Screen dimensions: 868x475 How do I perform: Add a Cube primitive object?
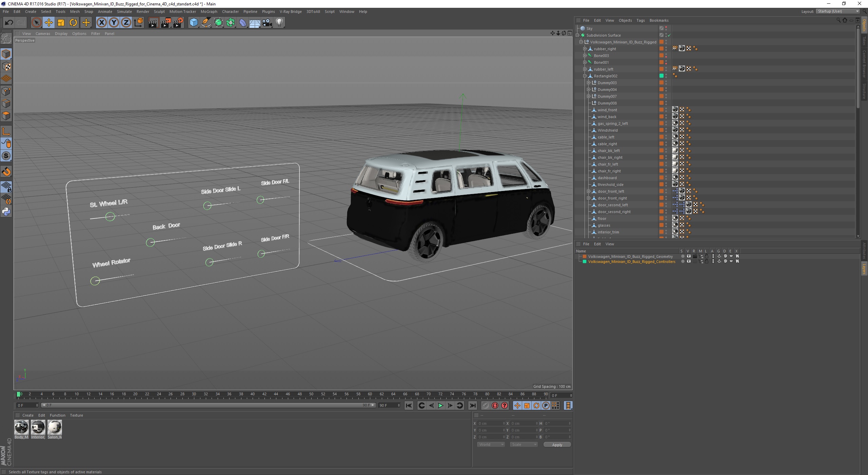tap(194, 23)
